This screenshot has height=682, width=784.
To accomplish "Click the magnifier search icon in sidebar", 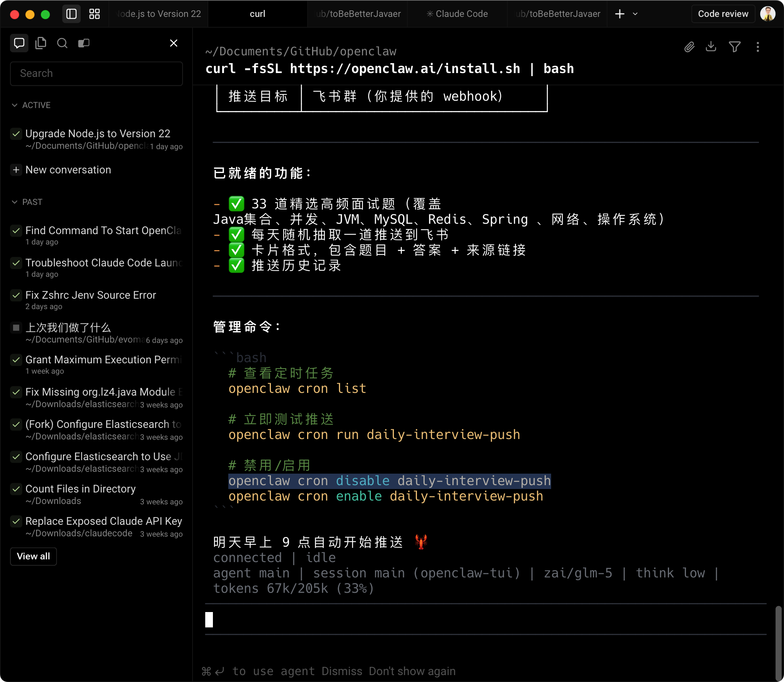I will click(62, 43).
